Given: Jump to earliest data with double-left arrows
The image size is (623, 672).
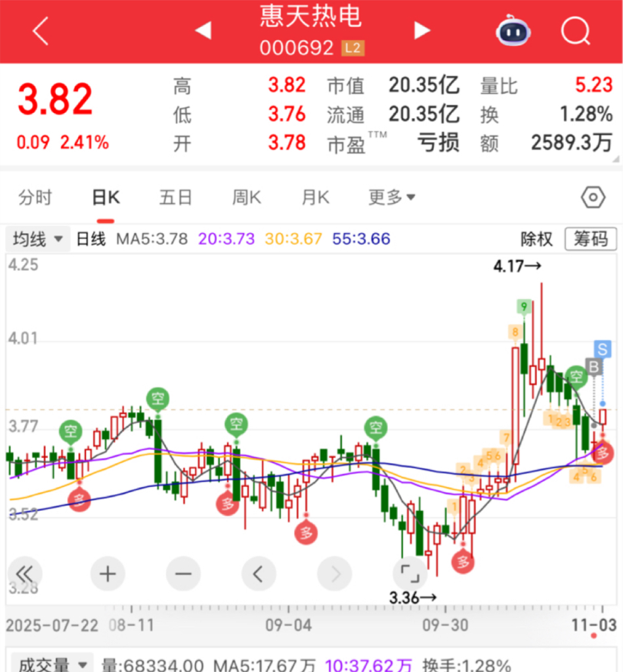Looking at the screenshot, I should tap(25, 574).
